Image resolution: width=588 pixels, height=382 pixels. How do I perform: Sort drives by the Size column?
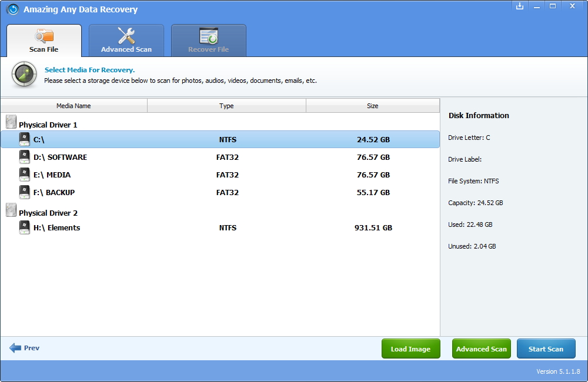(x=372, y=106)
